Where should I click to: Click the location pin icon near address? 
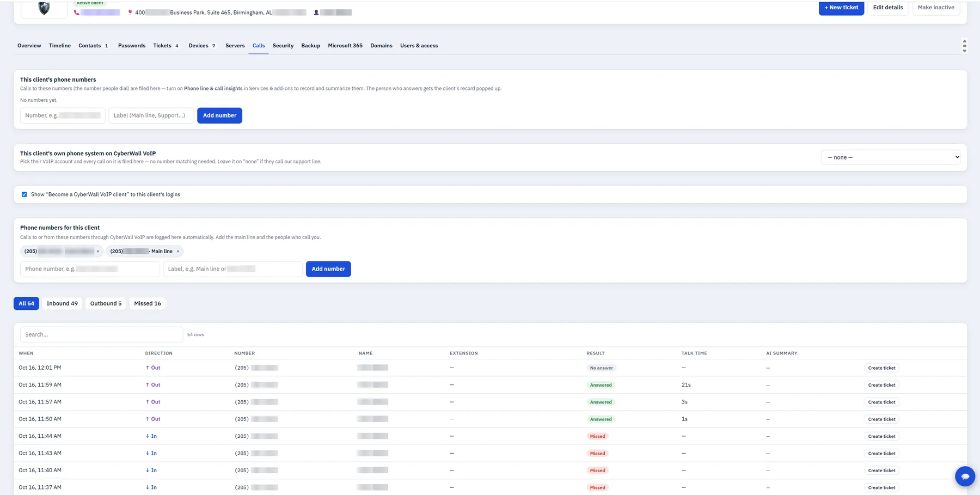(x=130, y=12)
